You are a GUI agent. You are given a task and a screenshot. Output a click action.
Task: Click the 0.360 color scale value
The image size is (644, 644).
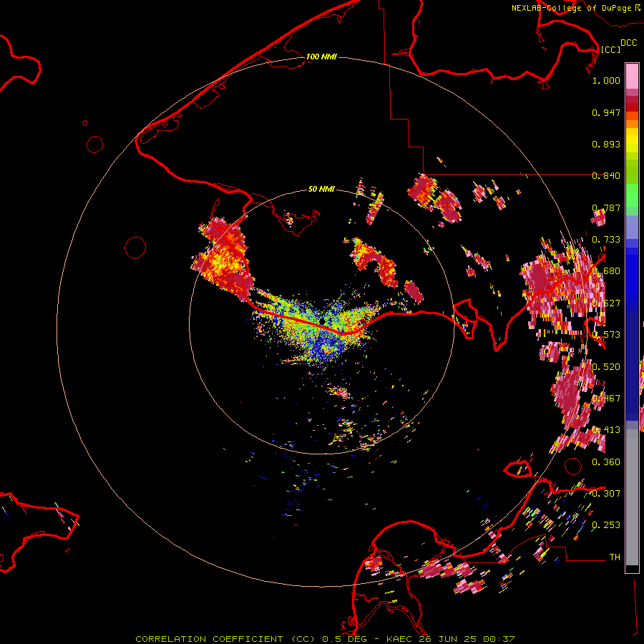pyautogui.click(x=606, y=462)
